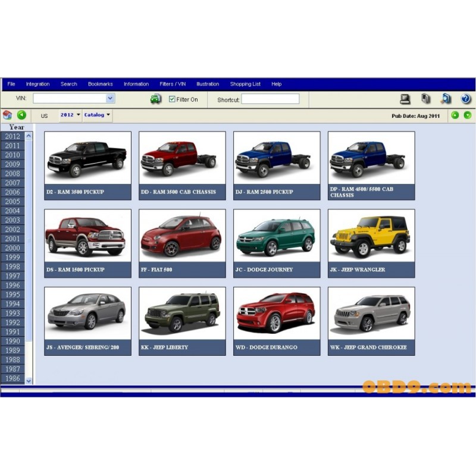Pick year 1996 in the Year list

click(x=12, y=286)
